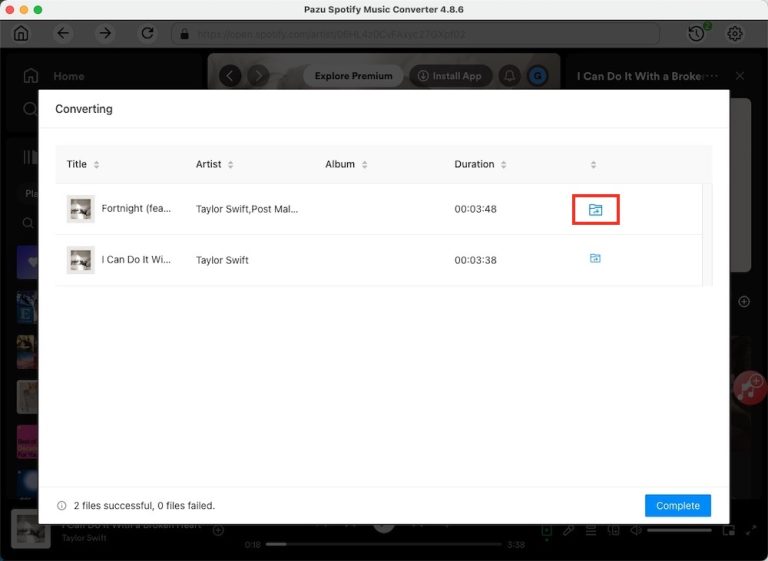The width and height of the screenshot is (768, 561).
Task: Select the Fortnight album thumbnail
Action: pyautogui.click(x=81, y=209)
